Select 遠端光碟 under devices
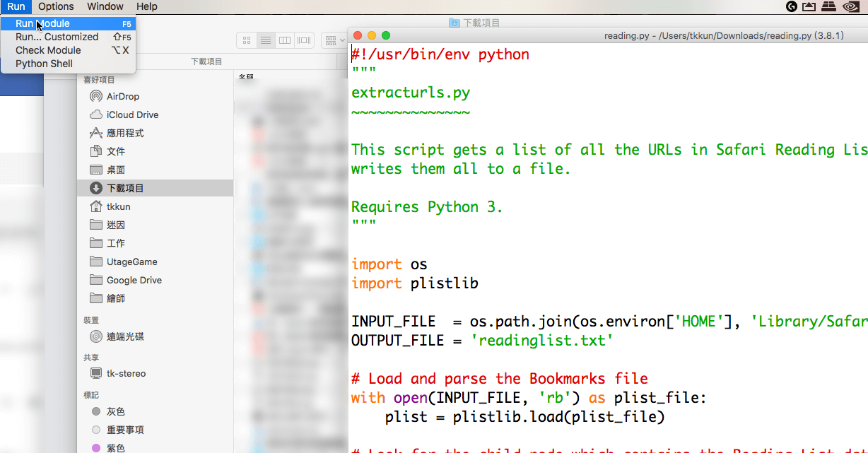This screenshot has height=453, width=868. coord(155,336)
